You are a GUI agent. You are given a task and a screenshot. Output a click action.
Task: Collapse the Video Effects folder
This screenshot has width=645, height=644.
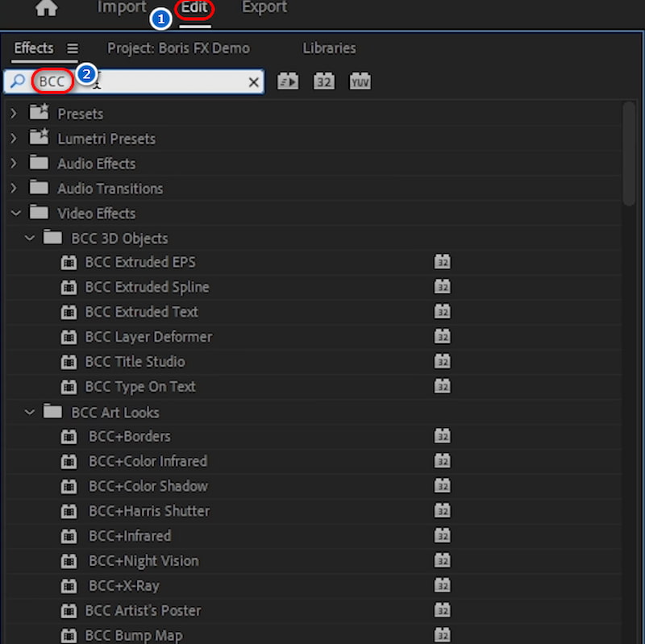15,214
